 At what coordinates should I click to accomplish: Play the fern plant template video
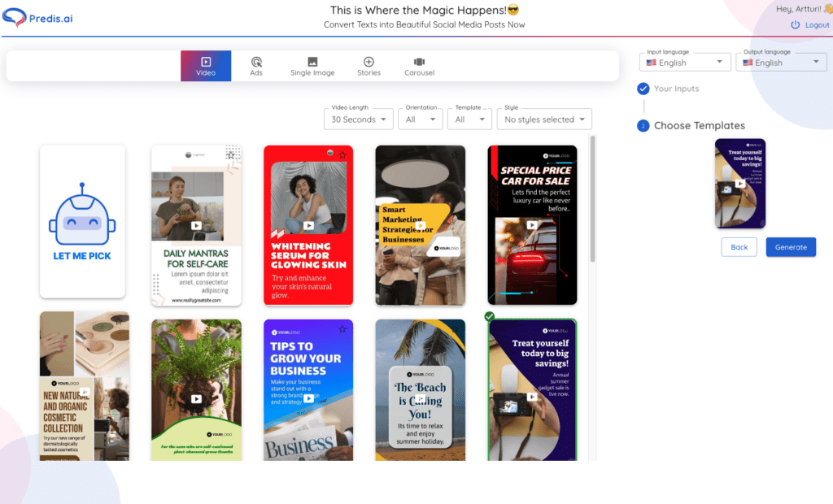pyautogui.click(x=196, y=399)
